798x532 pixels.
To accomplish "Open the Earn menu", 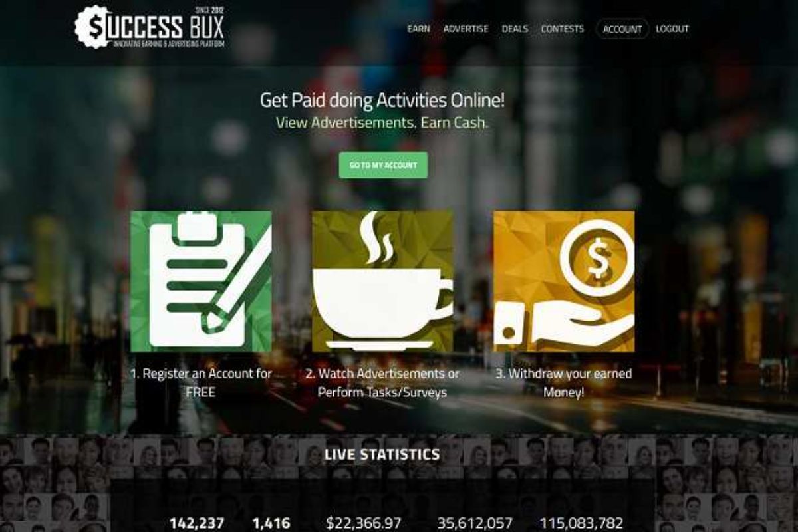I will 418,29.
